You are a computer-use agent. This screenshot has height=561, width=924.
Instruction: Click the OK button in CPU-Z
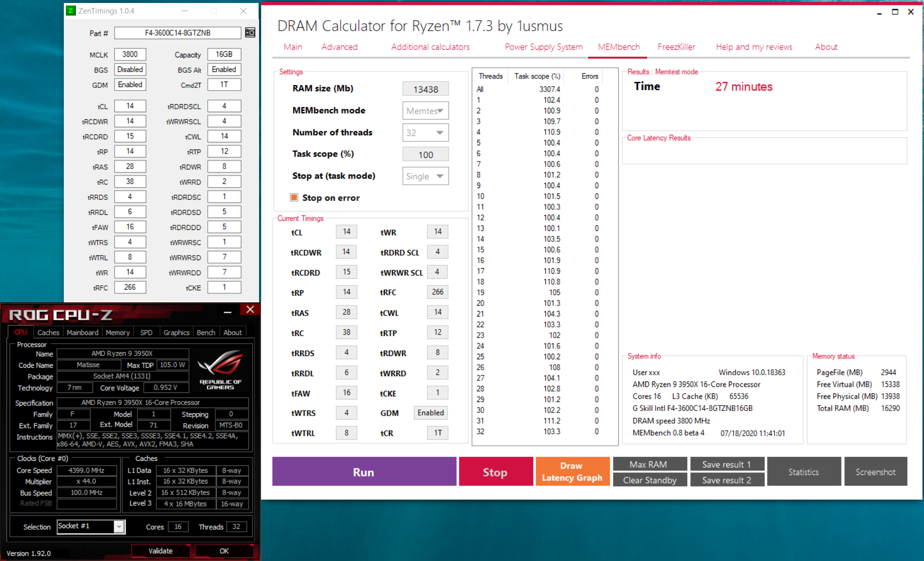point(224,551)
